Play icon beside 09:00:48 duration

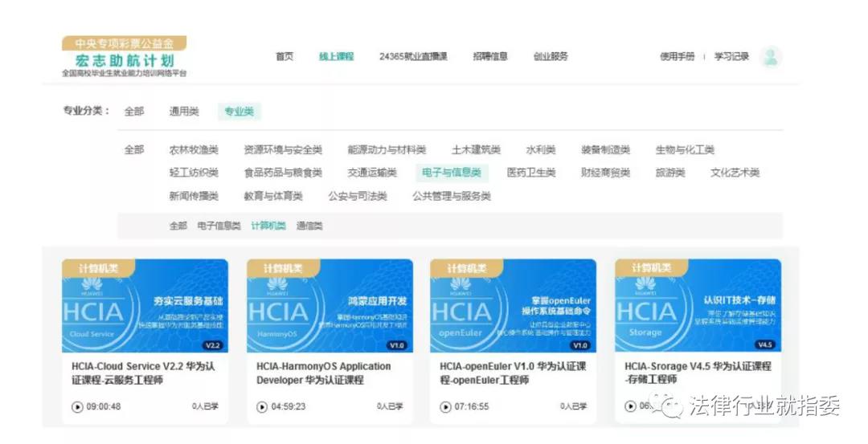[x=77, y=407]
